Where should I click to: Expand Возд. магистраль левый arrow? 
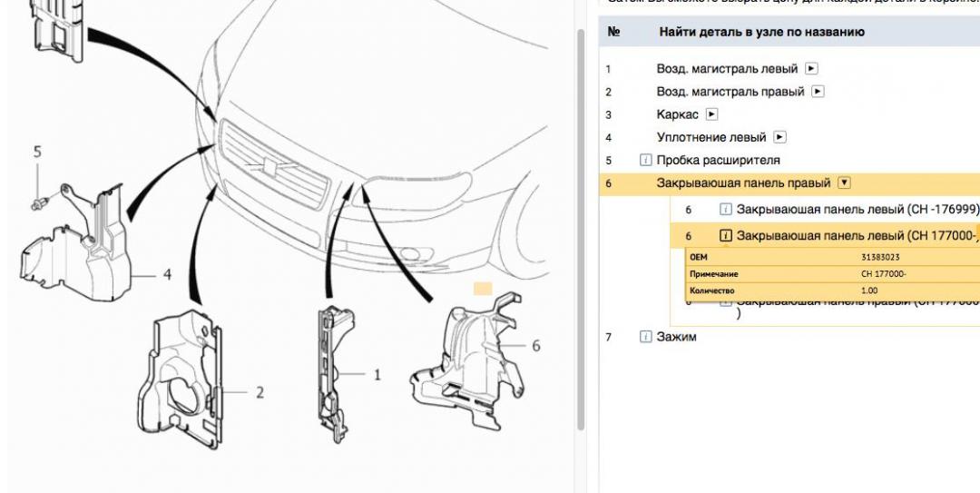coord(812,69)
